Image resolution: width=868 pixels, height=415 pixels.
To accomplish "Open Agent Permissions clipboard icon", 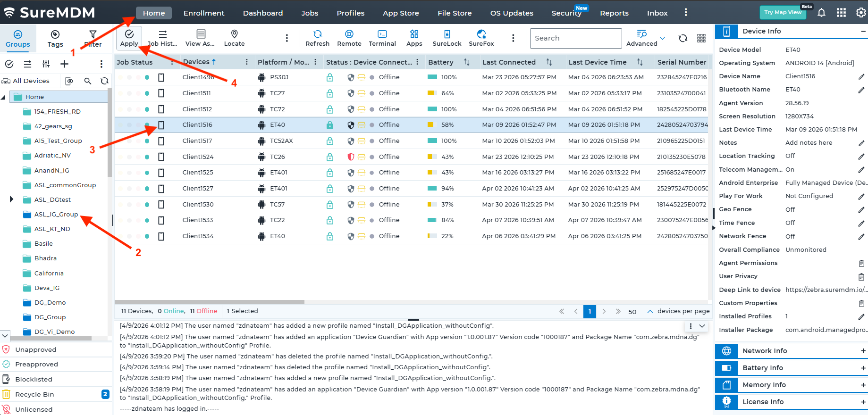I will click(861, 263).
